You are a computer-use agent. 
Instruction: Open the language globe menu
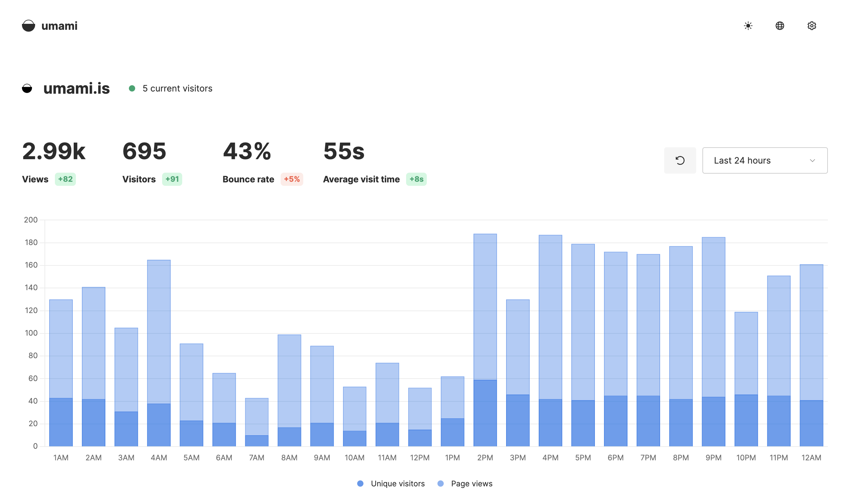point(780,26)
